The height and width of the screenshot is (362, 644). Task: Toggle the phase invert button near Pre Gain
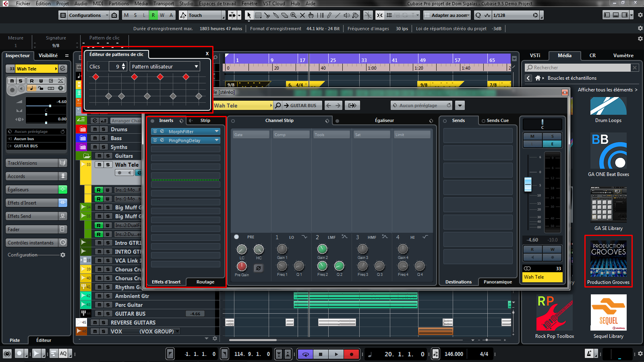pos(259,268)
